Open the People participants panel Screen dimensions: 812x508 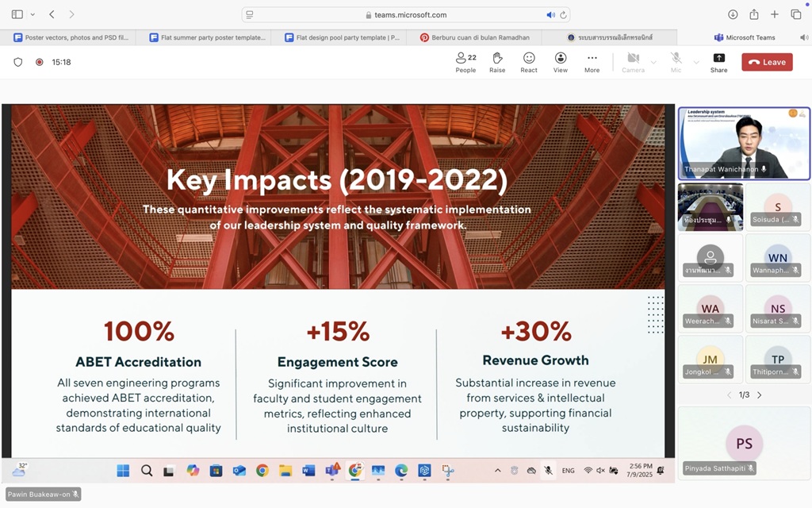tap(465, 62)
